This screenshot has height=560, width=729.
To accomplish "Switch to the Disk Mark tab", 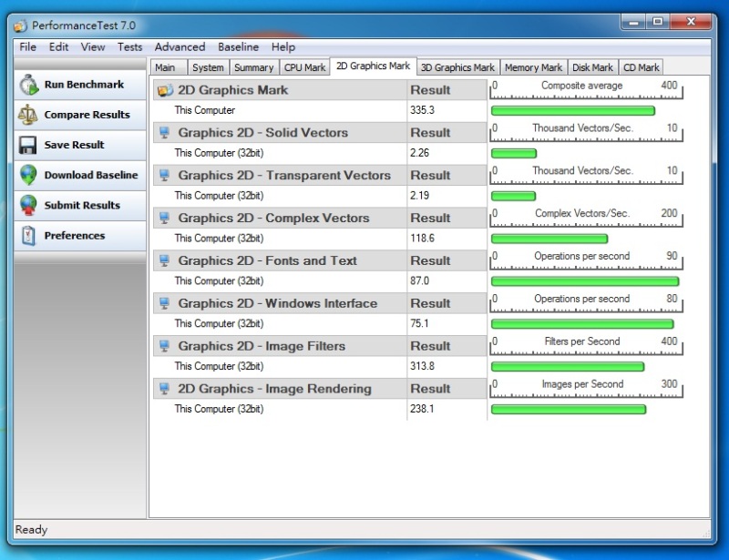I will [x=593, y=68].
